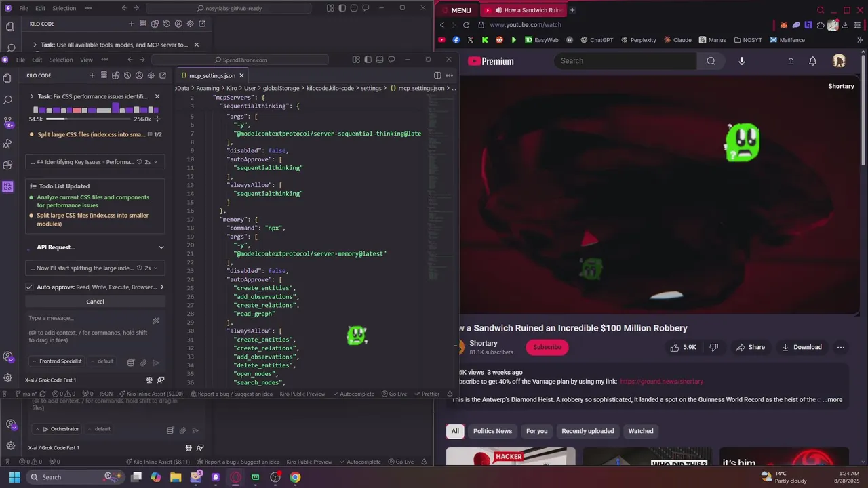Screen dimensions: 868x488
Task: Open the ChatGPT bookmark
Action: [597, 40]
